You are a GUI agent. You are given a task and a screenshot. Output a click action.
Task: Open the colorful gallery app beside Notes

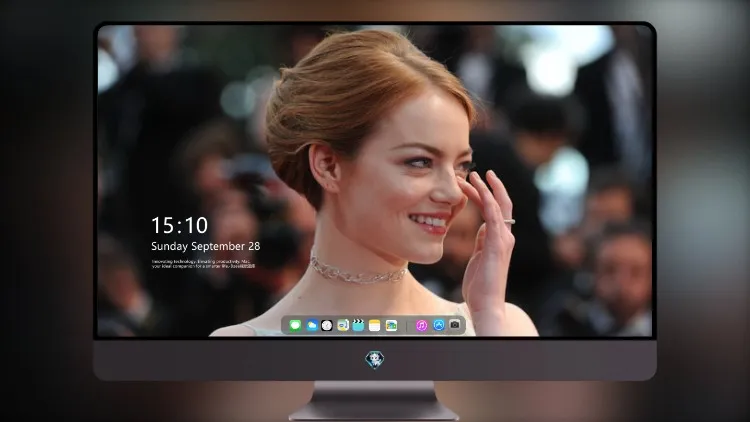[x=391, y=325]
